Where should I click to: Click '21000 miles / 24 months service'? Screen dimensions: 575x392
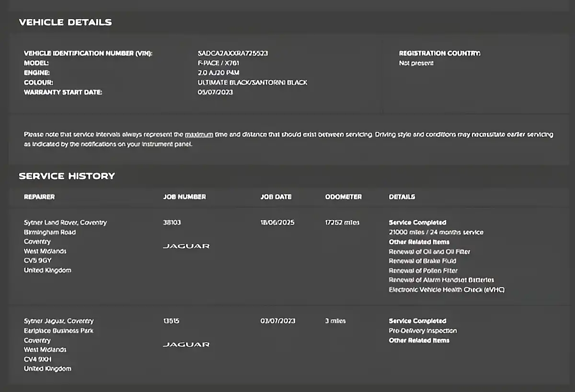(x=436, y=232)
